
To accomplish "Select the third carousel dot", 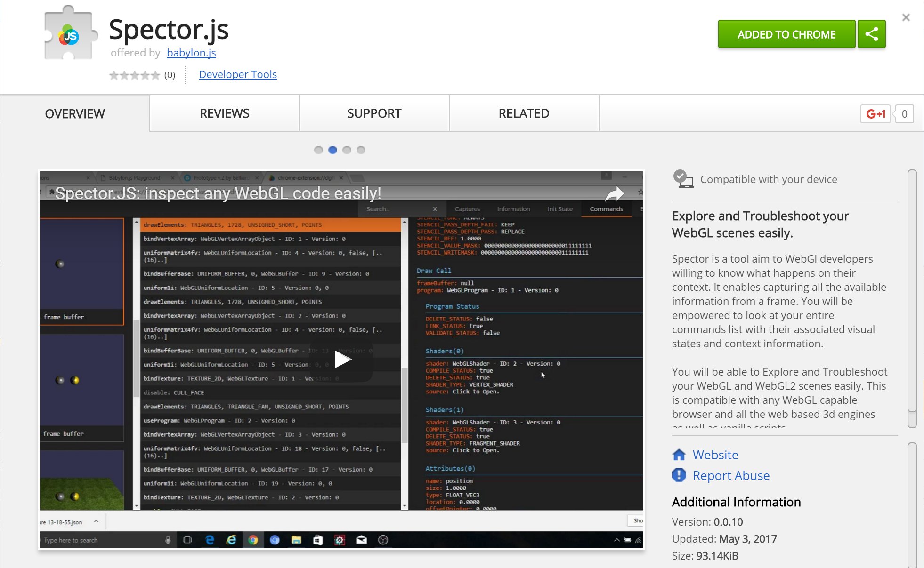I will coord(347,150).
